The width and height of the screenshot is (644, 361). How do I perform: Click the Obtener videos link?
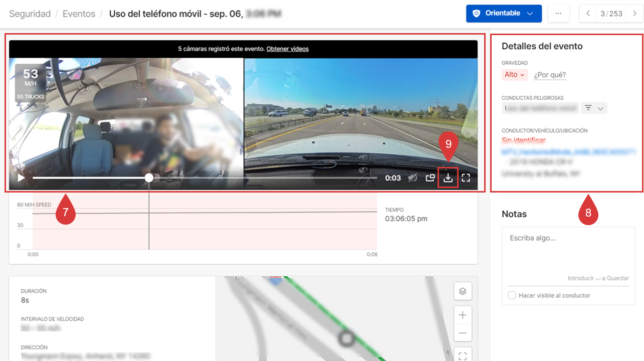(x=287, y=49)
